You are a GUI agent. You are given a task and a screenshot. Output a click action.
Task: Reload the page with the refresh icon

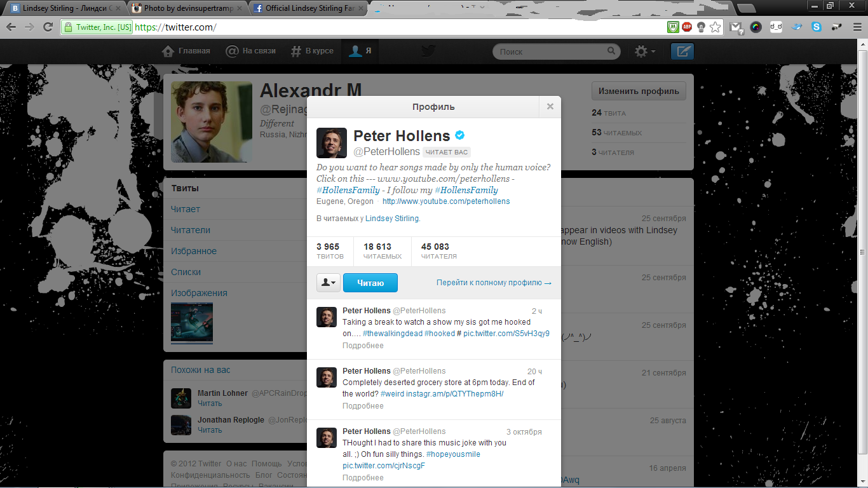(x=48, y=27)
